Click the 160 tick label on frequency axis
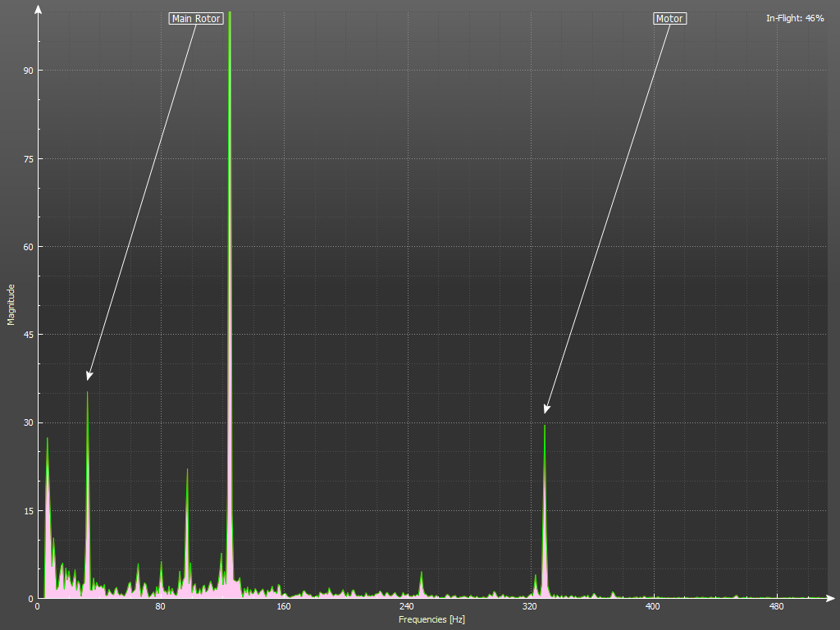Screen dimensions: 840x630 [x=284, y=608]
